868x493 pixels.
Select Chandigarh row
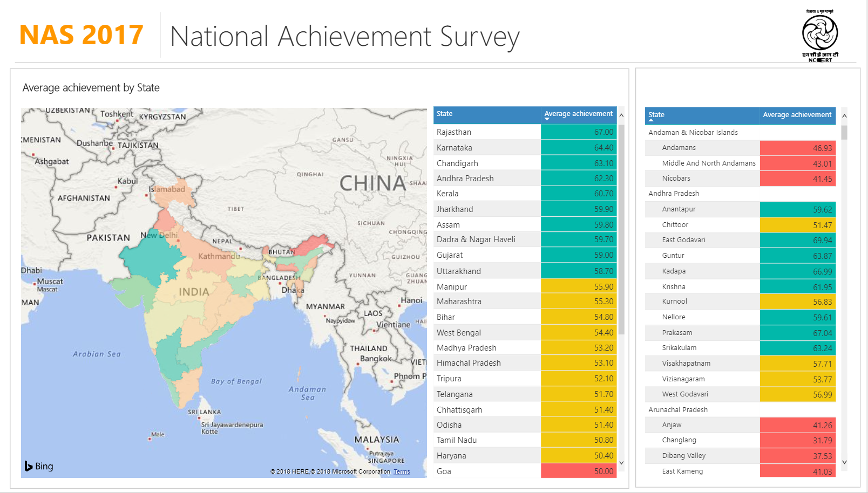coord(525,163)
